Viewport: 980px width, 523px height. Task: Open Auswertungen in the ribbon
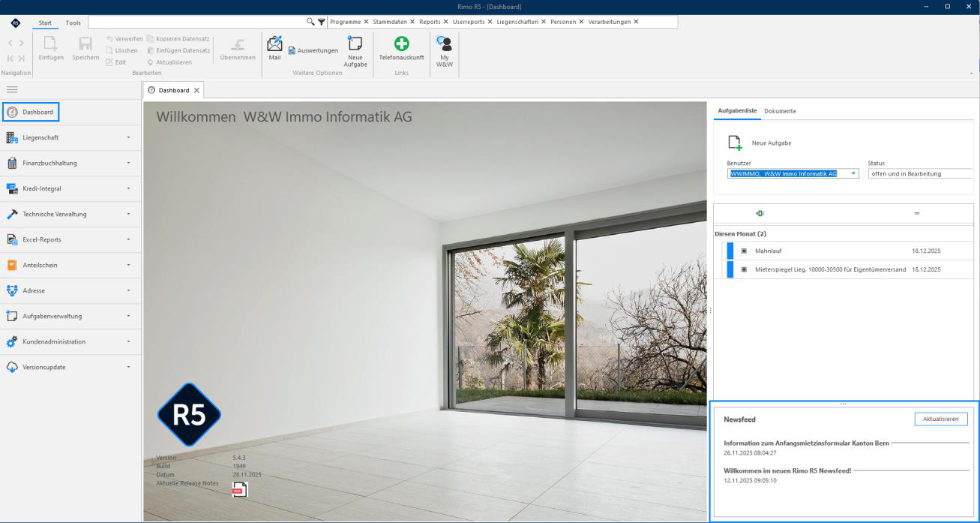(x=313, y=50)
